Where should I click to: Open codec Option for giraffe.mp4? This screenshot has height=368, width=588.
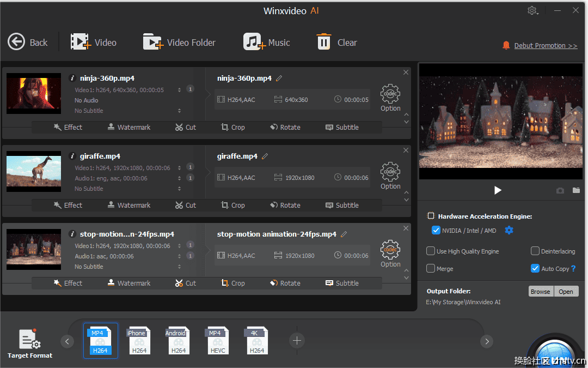390,176
